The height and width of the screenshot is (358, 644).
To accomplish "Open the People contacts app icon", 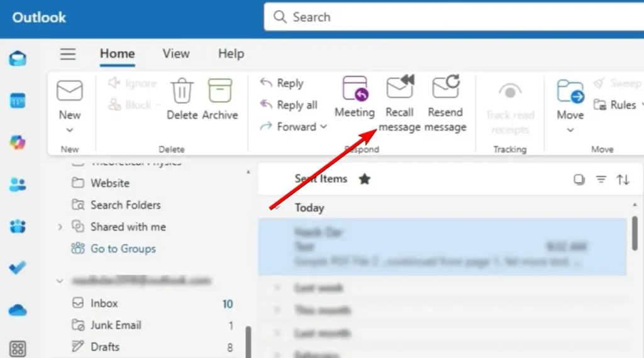I will coord(18,185).
